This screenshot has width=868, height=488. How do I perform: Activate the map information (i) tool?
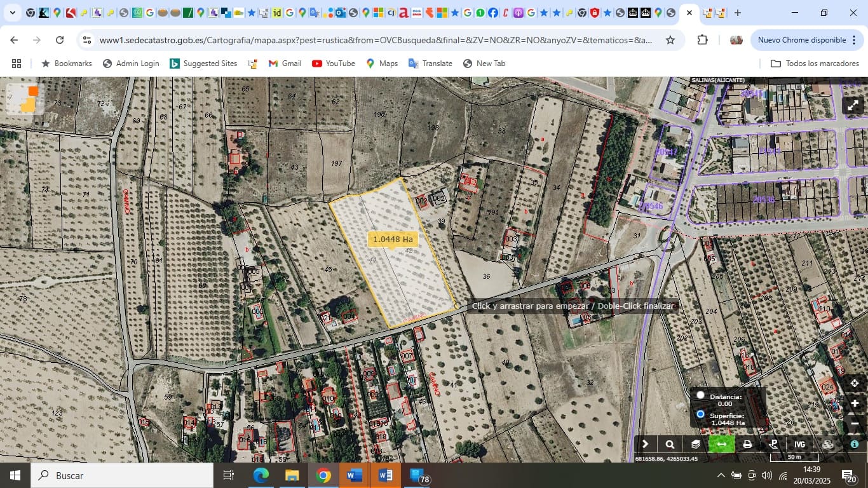853,444
